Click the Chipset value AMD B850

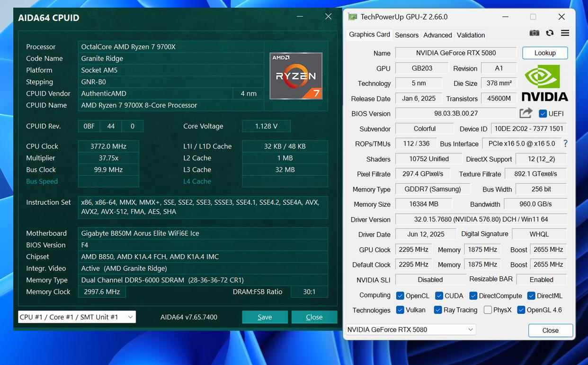pyautogui.click(x=203, y=256)
